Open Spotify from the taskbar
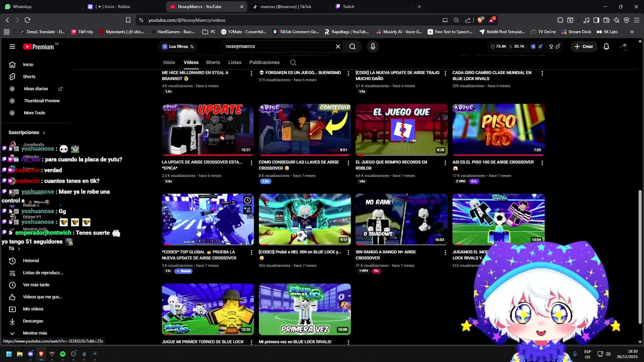This screenshot has width=644, height=362. [x=62, y=354]
